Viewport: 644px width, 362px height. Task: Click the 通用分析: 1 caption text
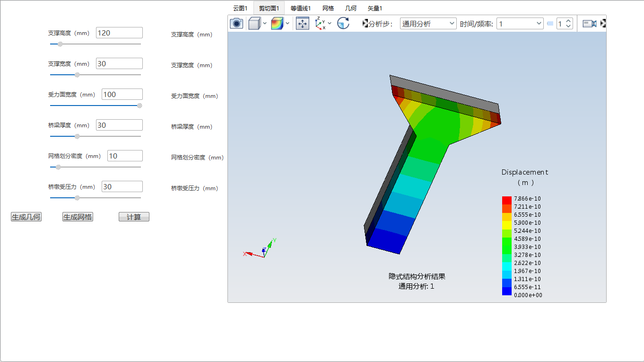click(x=416, y=286)
